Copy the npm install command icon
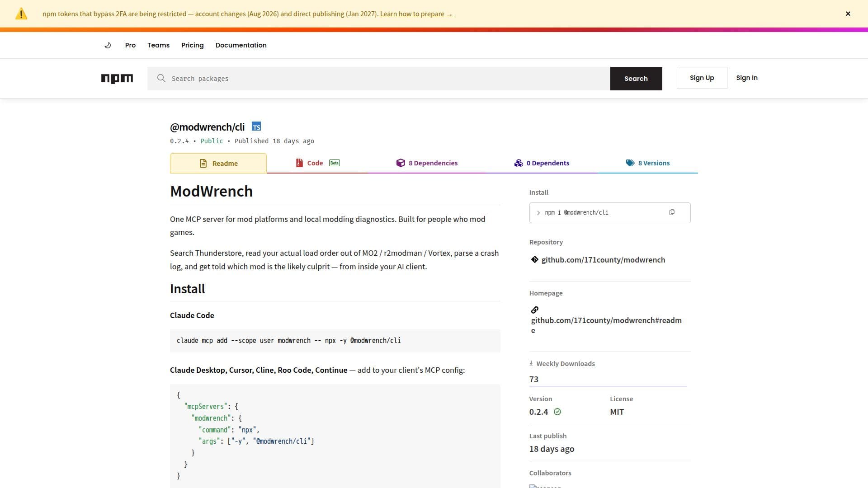868x488 pixels. (672, 212)
